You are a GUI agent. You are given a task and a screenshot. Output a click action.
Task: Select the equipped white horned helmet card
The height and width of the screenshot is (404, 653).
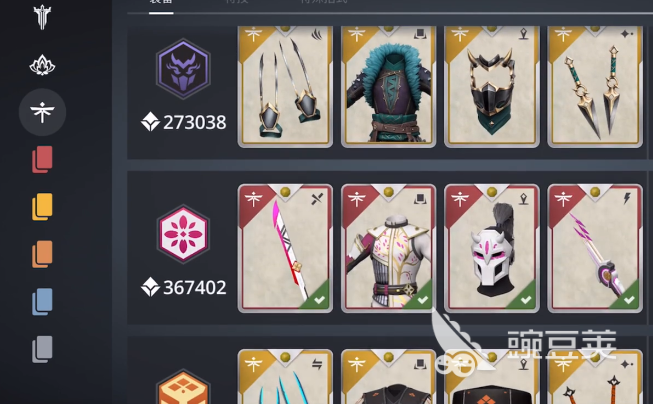tap(492, 248)
